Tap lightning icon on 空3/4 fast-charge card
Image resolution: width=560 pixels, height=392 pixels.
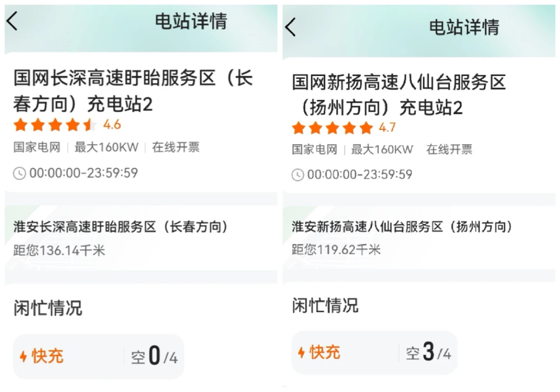[301, 353]
